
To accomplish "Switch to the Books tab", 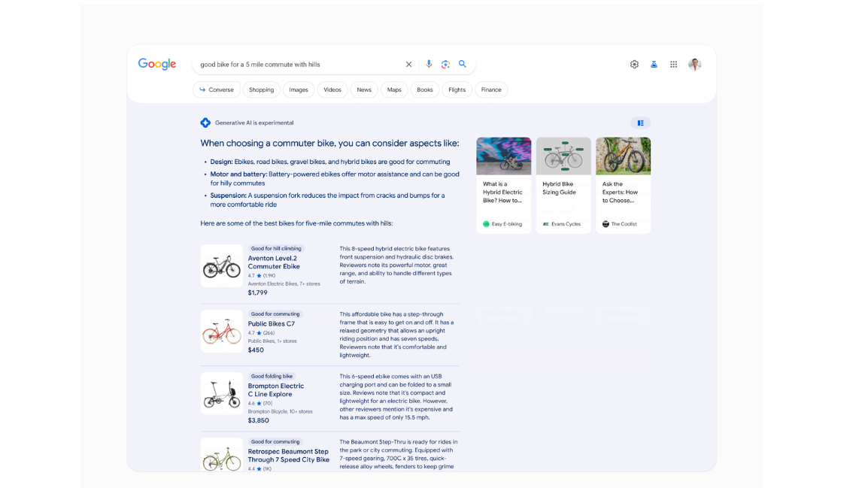I will 425,89.
